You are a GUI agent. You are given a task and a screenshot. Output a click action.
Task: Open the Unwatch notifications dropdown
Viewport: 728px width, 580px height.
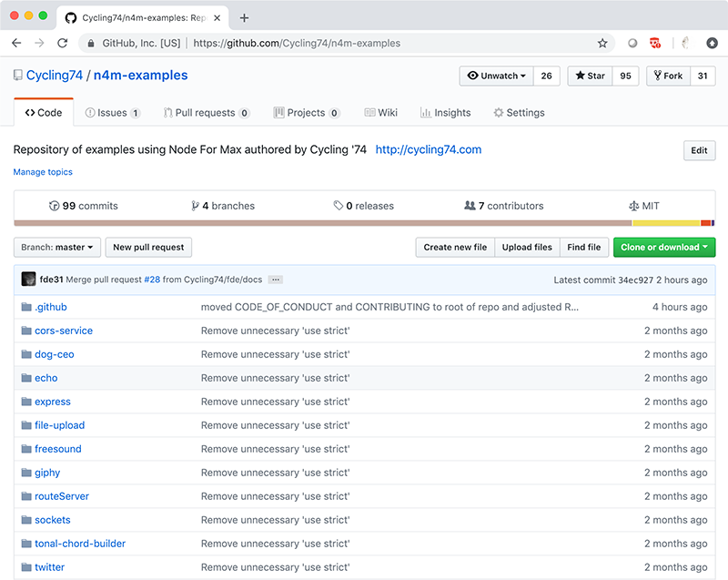pos(496,76)
